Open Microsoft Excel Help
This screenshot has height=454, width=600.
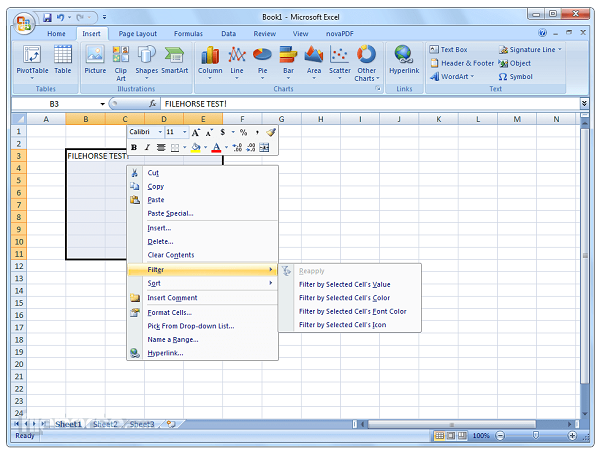tap(542, 33)
